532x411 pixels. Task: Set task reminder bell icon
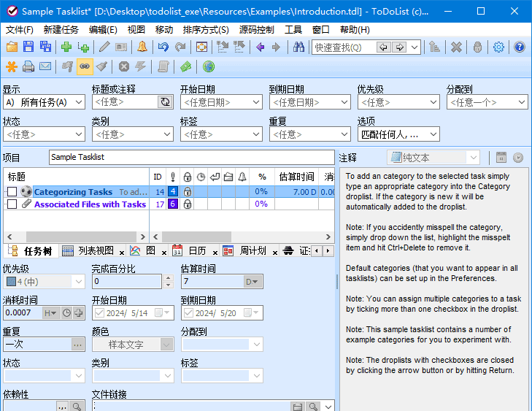pos(142,47)
